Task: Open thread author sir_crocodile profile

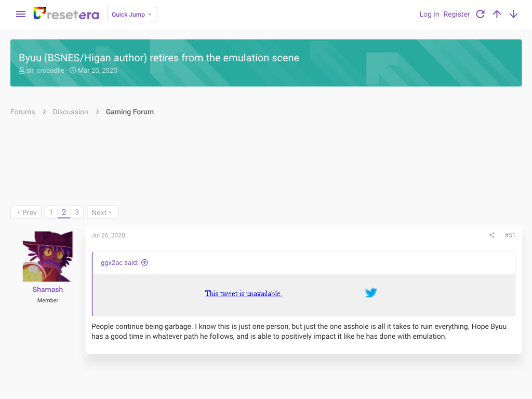Action: (45, 71)
